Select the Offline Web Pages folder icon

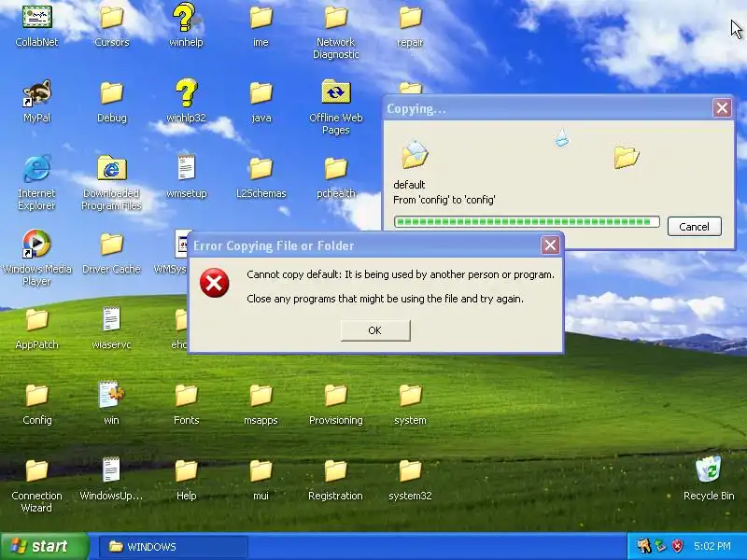[336, 91]
